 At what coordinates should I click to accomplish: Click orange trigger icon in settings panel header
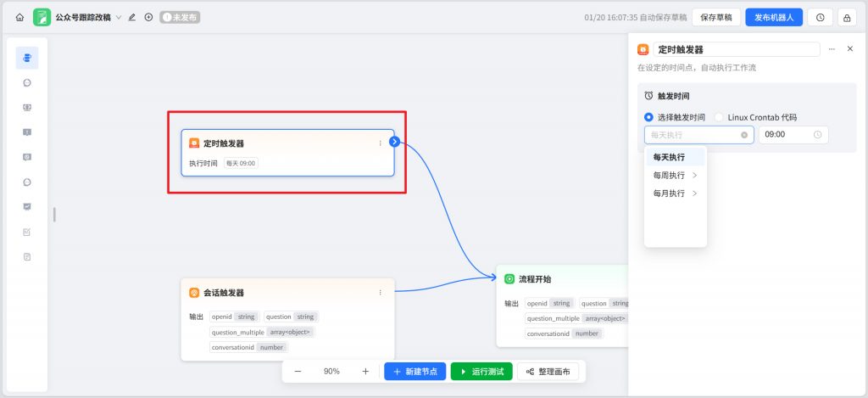pyautogui.click(x=643, y=49)
